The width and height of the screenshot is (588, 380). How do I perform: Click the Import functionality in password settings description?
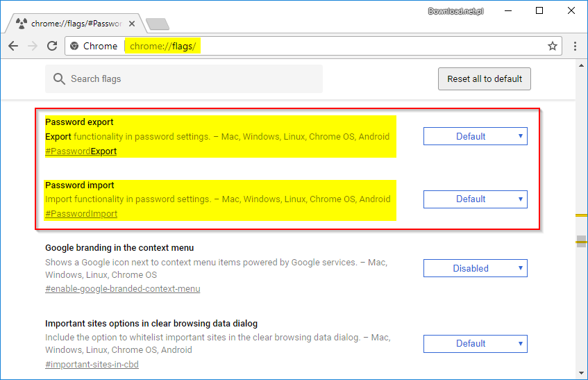coord(217,199)
